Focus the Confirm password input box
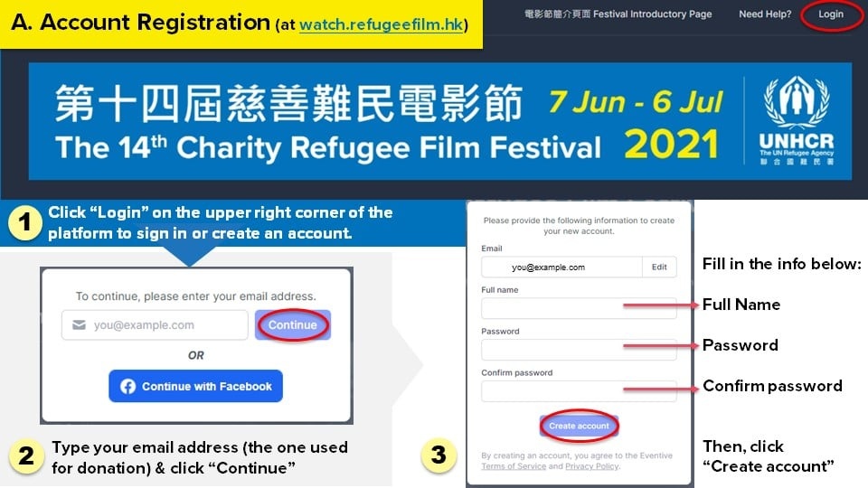 pyautogui.click(x=579, y=390)
